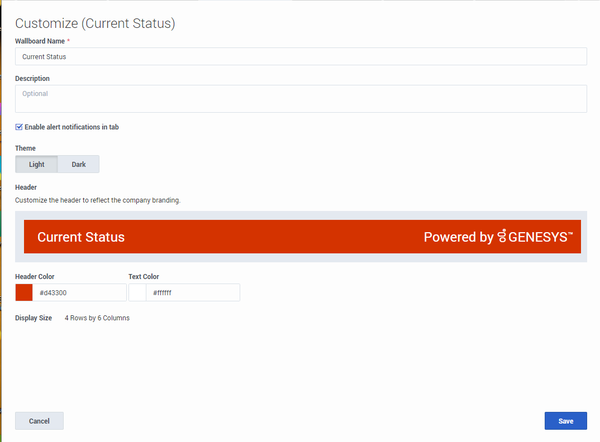Click the Genesys logo in header preview
600x442 pixels.
pos(535,237)
